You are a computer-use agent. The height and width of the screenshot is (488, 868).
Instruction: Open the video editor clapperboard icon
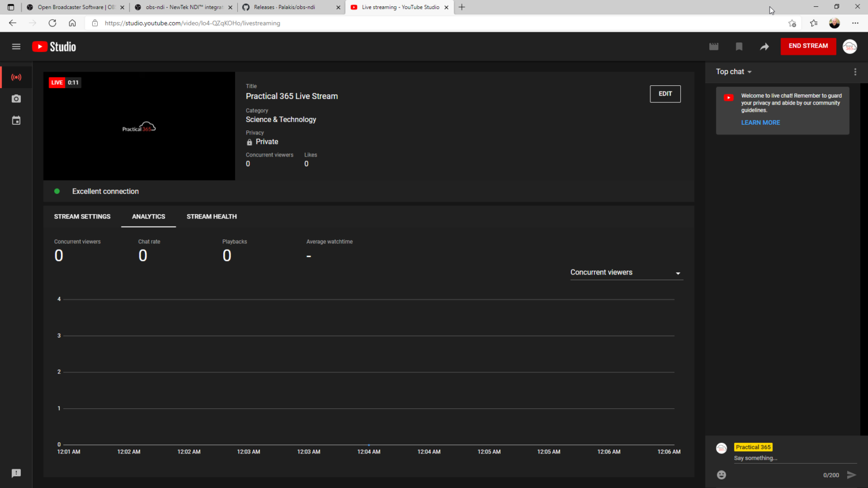pyautogui.click(x=714, y=46)
